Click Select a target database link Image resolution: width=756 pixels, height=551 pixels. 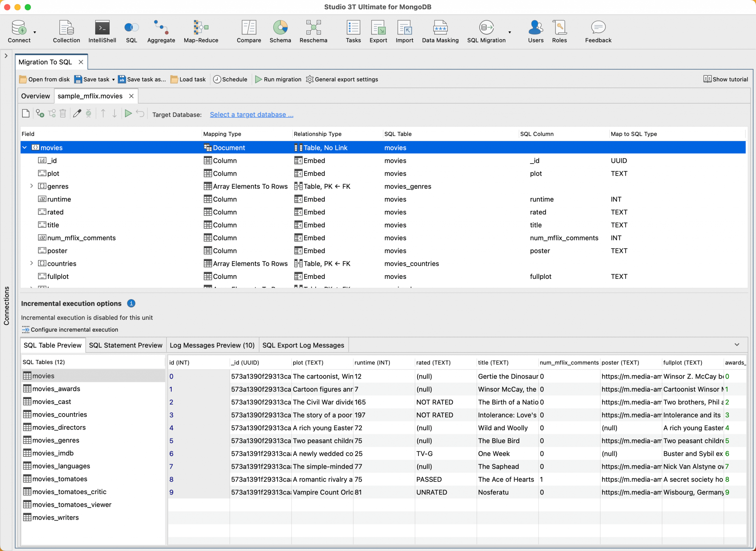251,114
